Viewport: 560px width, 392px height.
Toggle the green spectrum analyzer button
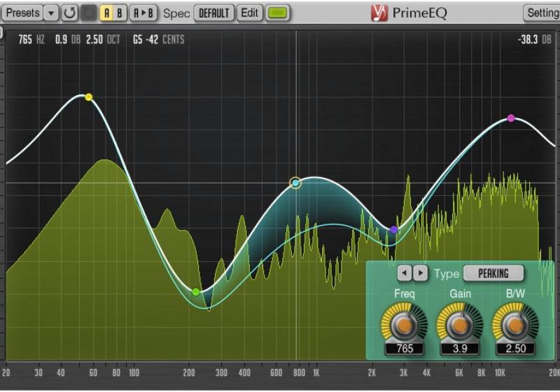click(278, 13)
